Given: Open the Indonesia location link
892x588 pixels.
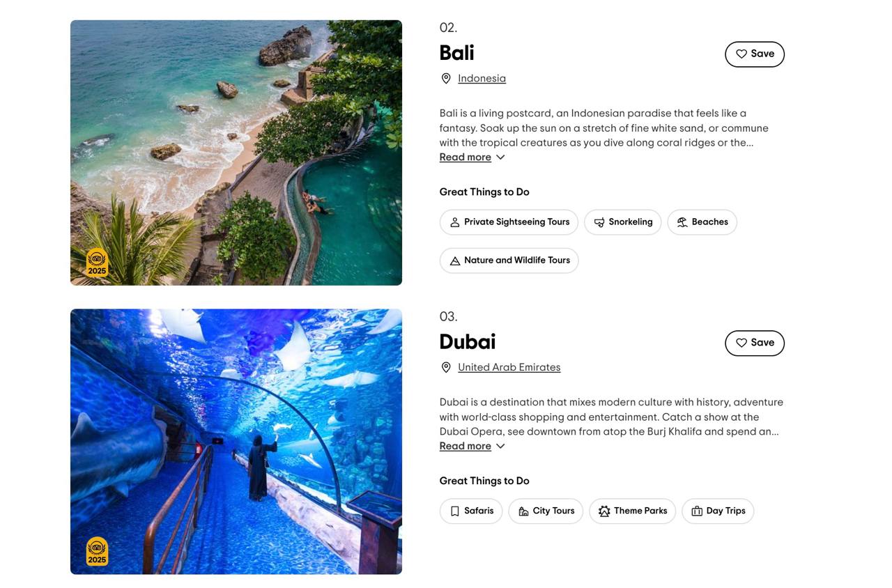Looking at the screenshot, I should point(482,79).
